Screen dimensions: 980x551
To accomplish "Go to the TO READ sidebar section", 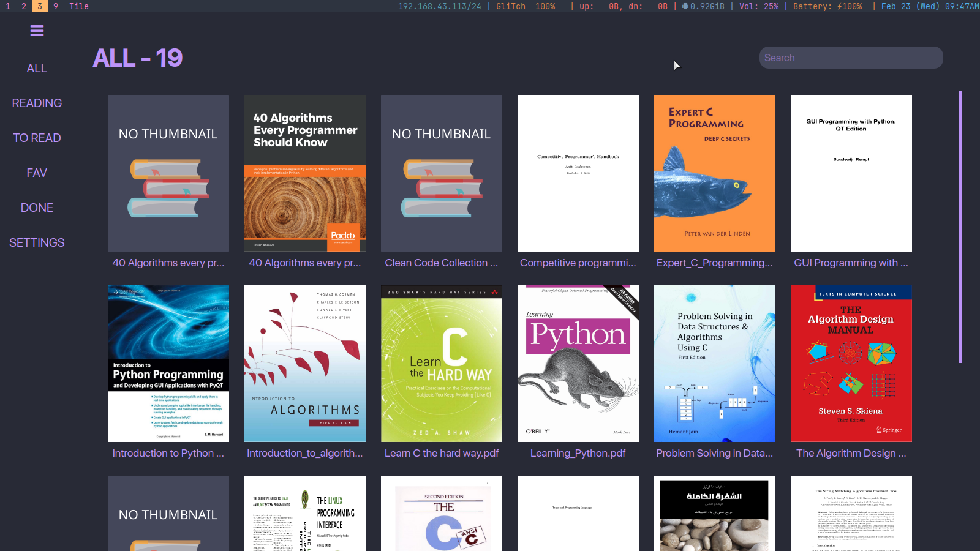I will (x=37, y=138).
